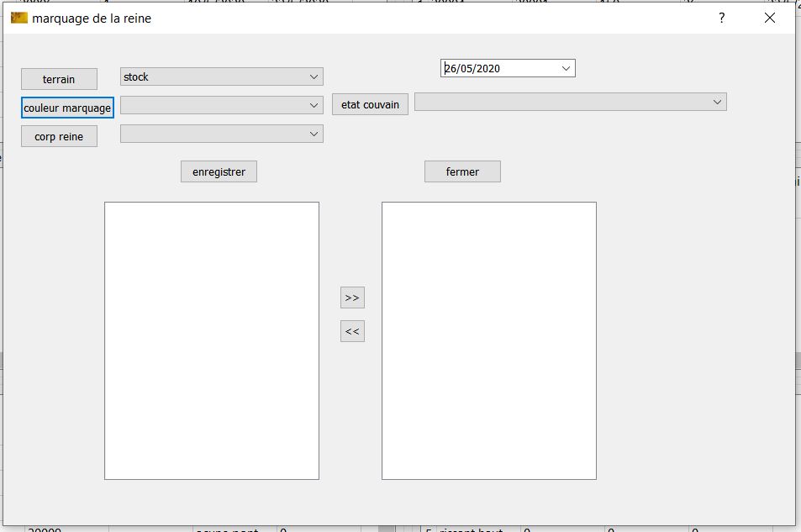Click the fermer button
The height and width of the screenshot is (532, 801).
click(x=462, y=171)
